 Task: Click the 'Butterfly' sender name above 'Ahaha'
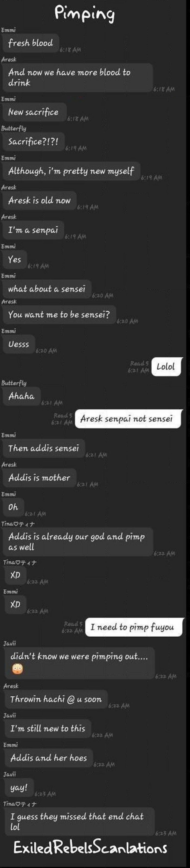14,383
